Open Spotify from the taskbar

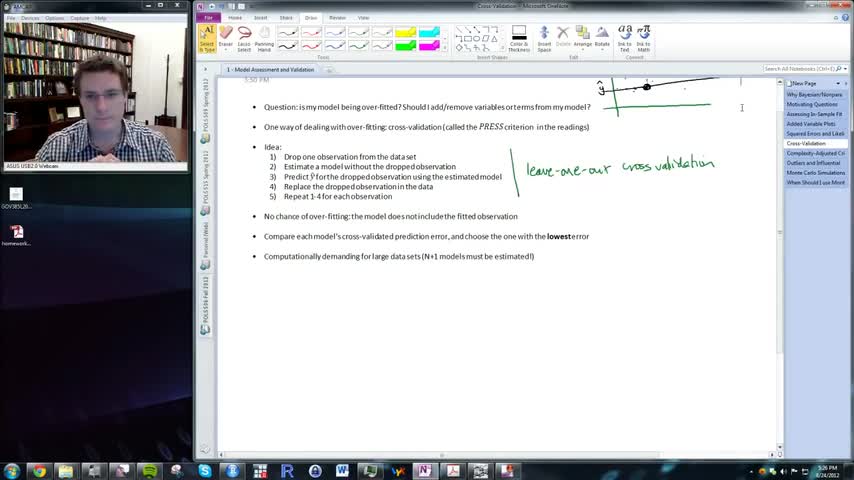[149, 471]
